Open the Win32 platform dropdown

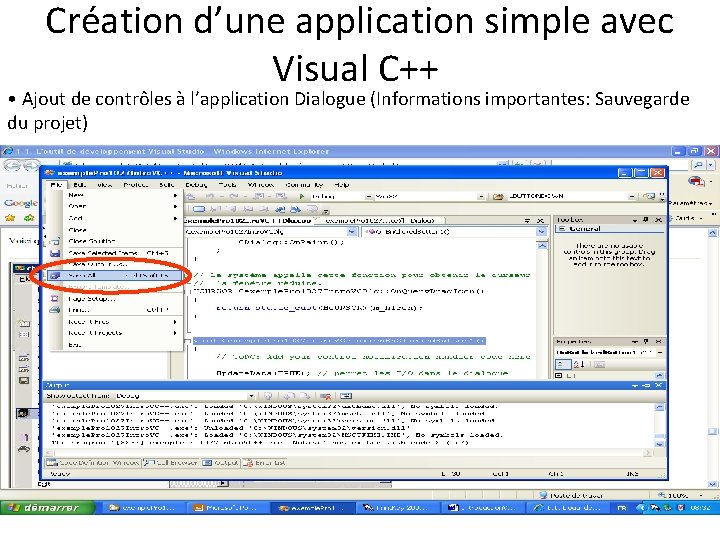pos(480,197)
